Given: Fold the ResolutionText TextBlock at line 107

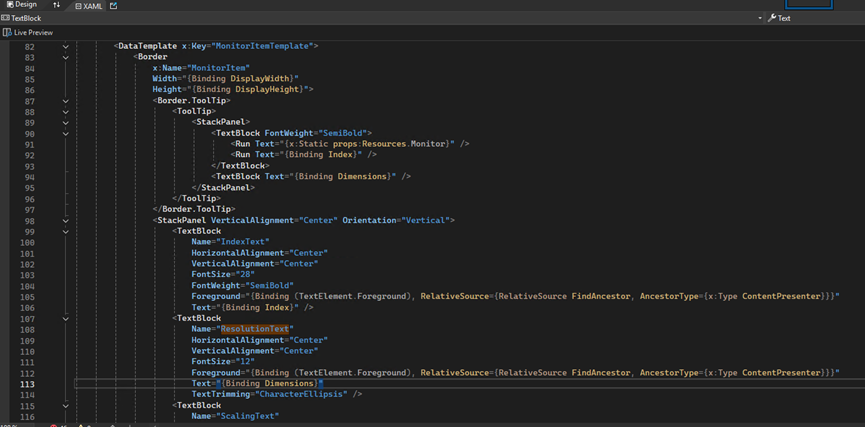Looking at the screenshot, I should click(66, 318).
